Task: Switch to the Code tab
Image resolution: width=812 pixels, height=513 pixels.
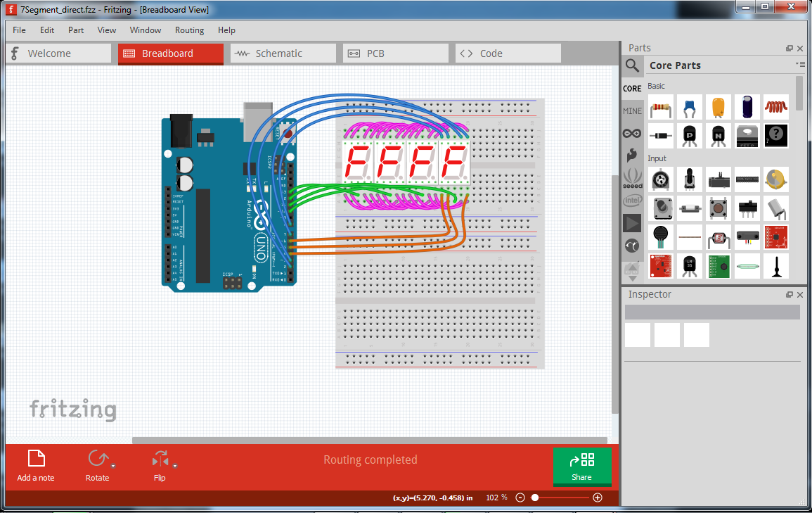Action: [508, 53]
